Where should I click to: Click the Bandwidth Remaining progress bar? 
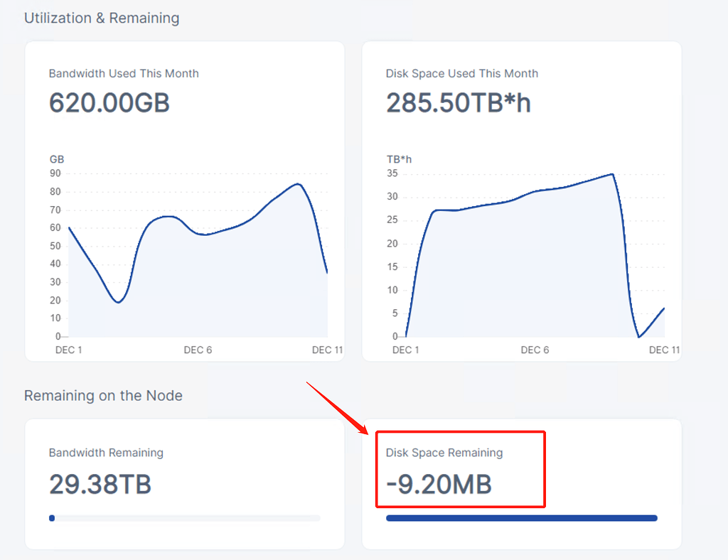pyautogui.click(x=184, y=518)
